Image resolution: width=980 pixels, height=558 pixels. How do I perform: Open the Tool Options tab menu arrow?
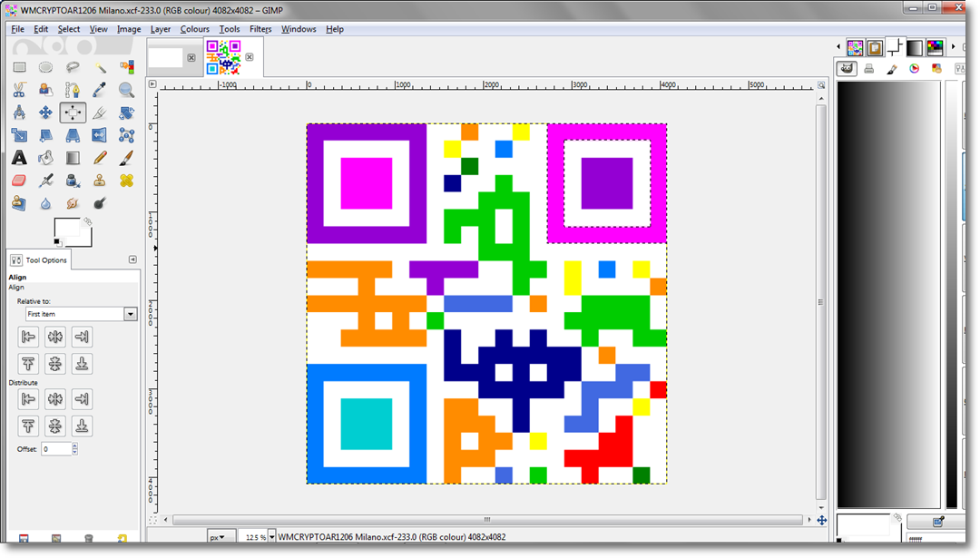point(132,259)
